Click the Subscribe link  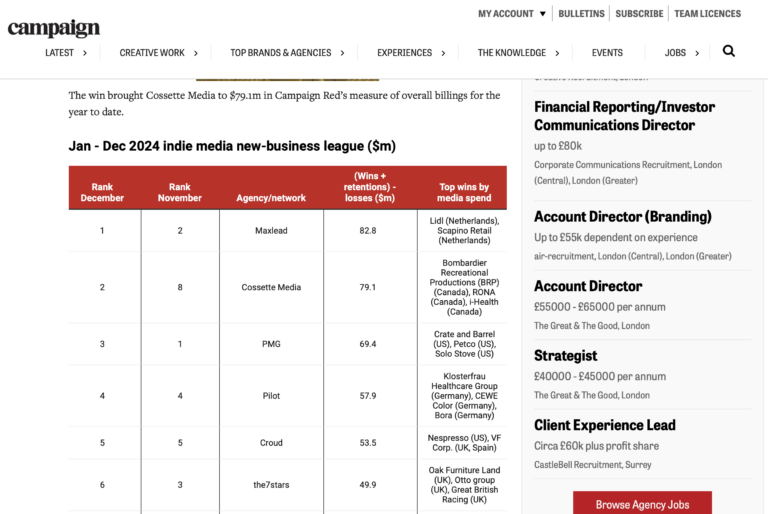639,14
